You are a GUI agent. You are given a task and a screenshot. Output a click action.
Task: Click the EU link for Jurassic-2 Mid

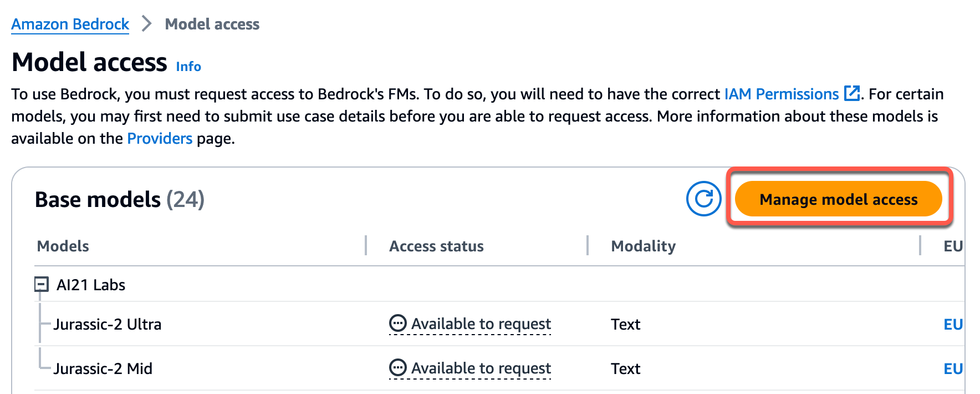pos(953,368)
